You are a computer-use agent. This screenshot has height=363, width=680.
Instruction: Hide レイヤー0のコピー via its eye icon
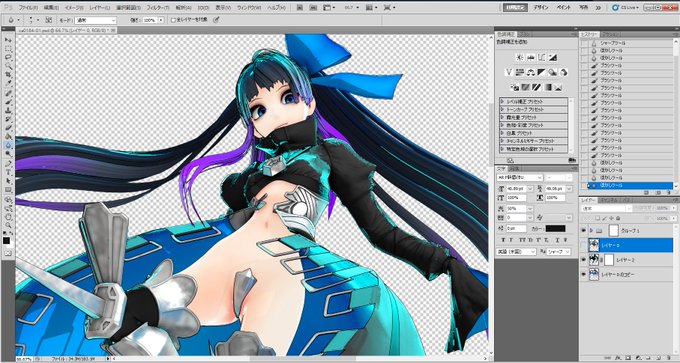click(584, 274)
